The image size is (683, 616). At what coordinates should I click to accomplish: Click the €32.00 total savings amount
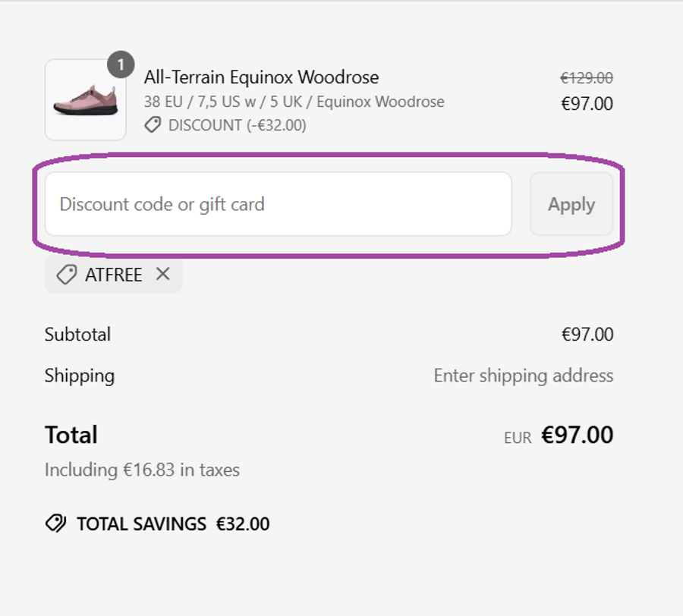pyautogui.click(x=243, y=524)
